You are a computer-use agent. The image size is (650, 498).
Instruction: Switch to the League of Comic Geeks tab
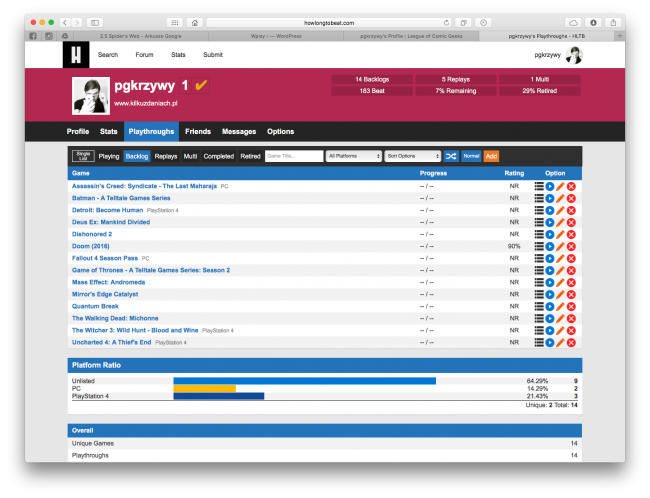click(411, 36)
